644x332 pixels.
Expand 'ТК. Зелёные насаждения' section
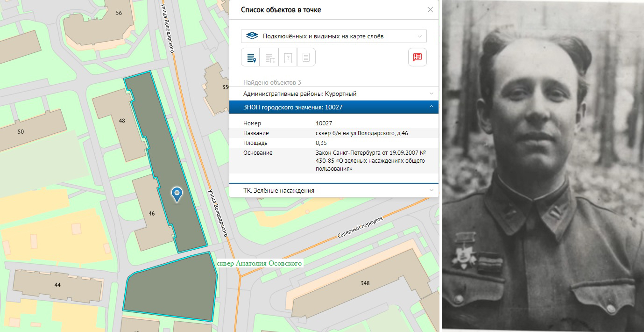pos(333,190)
